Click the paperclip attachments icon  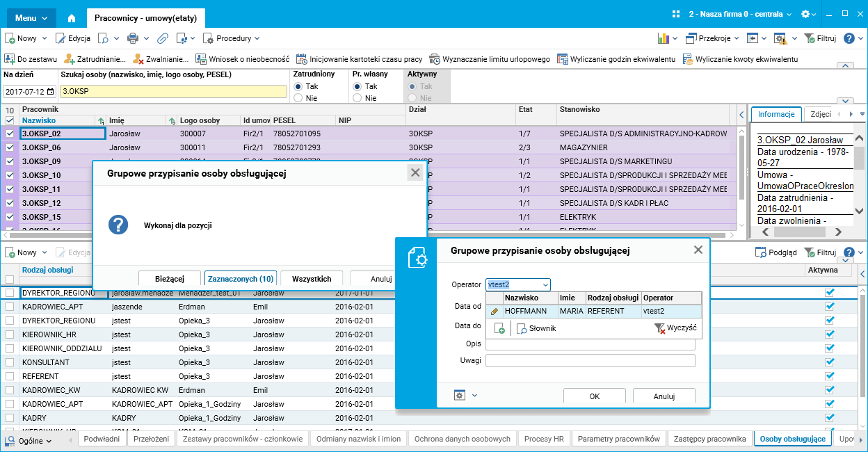[x=162, y=38]
